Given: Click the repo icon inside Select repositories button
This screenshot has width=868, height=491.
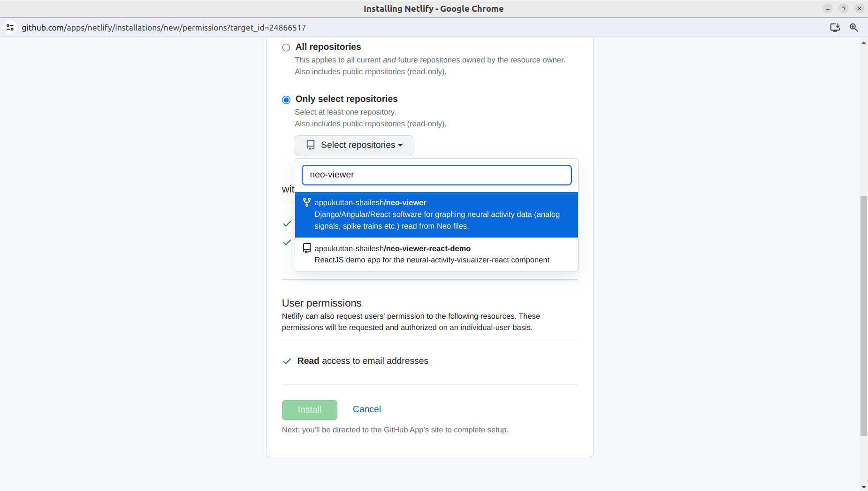Looking at the screenshot, I should (x=311, y=145).
